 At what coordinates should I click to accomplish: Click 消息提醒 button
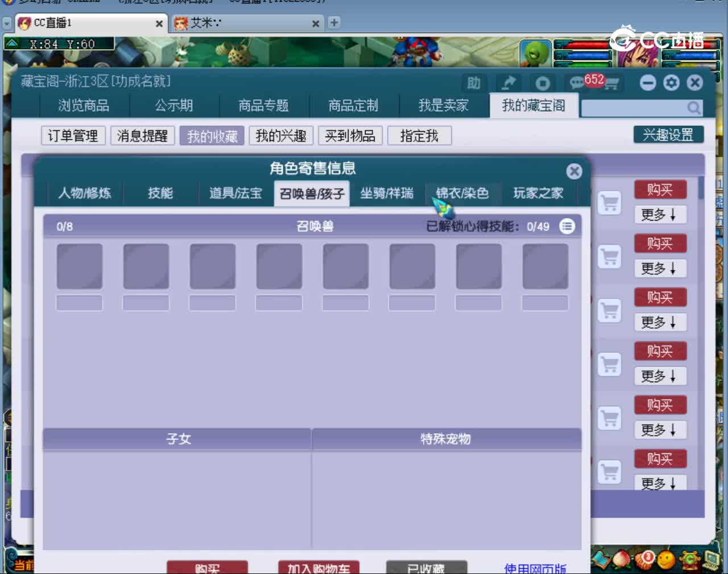click(x=143, y=136)
